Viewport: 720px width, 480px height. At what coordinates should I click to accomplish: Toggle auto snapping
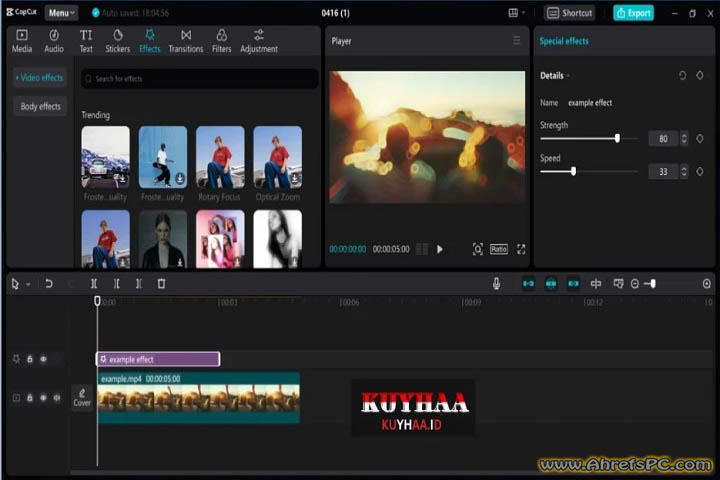tap(551, 283)
